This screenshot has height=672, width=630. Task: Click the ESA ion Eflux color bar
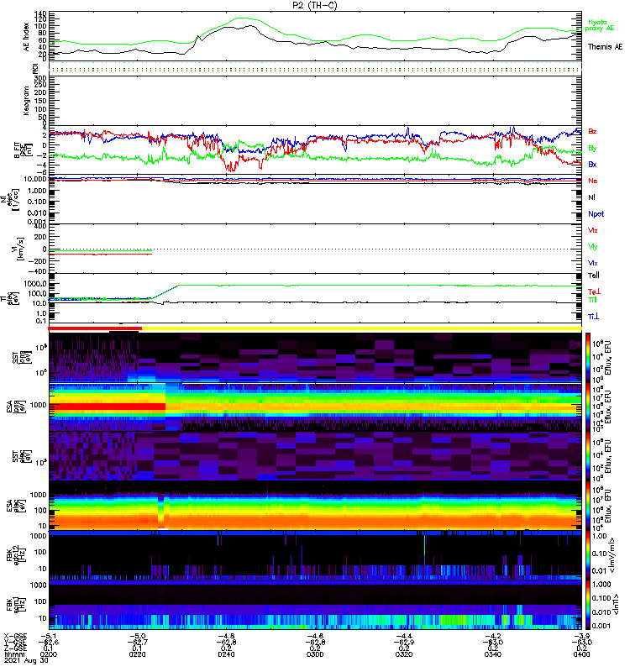[x=587, y=407]
